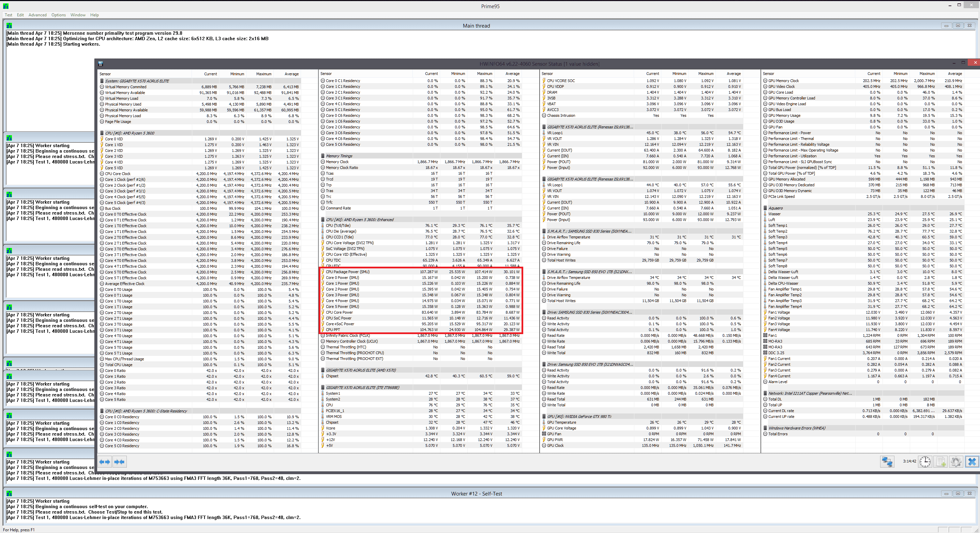
Task: Minimize the Worker #12 Self-Test child window
Action: pyautogui.click(x=946, y=493)
